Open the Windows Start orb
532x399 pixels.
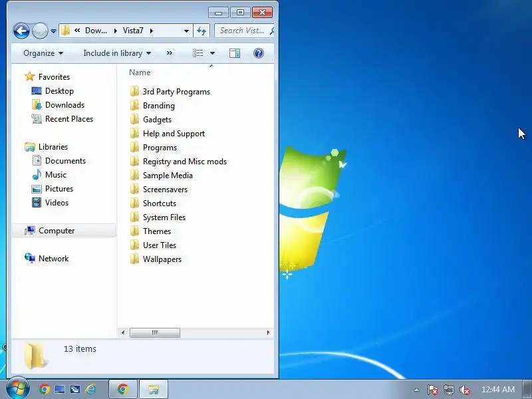pos(18,389)
